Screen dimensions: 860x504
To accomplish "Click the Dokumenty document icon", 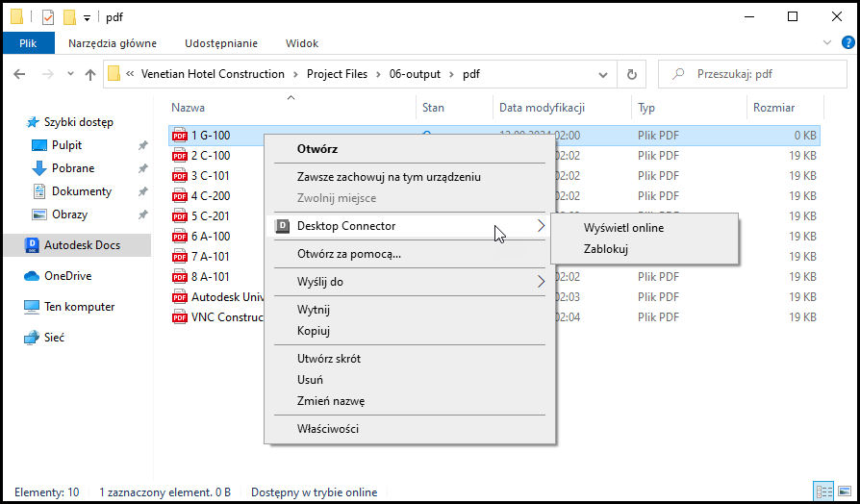I will point(39,191).
